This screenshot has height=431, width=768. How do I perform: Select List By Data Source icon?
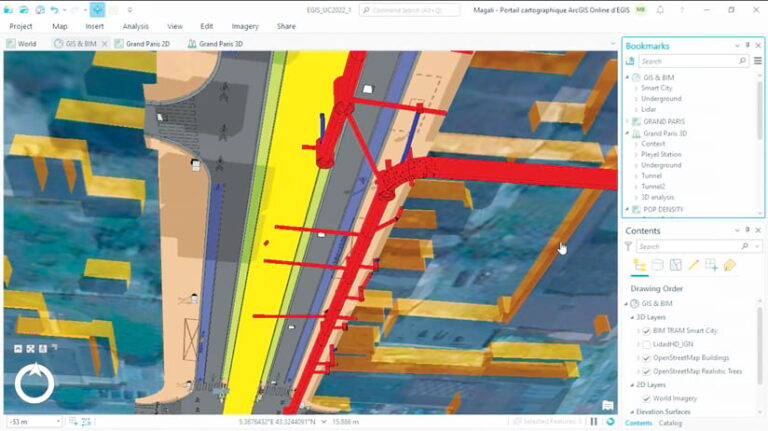coord(657,265)
